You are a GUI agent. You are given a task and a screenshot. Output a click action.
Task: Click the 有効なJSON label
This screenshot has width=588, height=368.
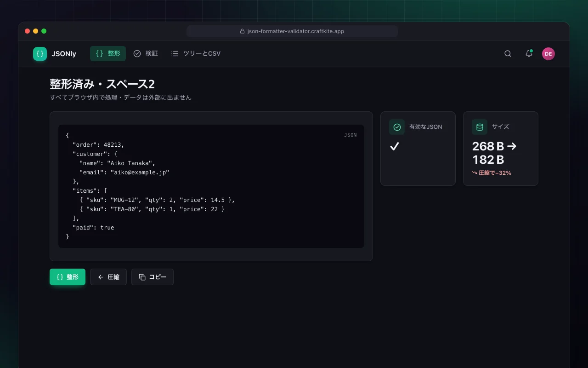click(426, 127)
